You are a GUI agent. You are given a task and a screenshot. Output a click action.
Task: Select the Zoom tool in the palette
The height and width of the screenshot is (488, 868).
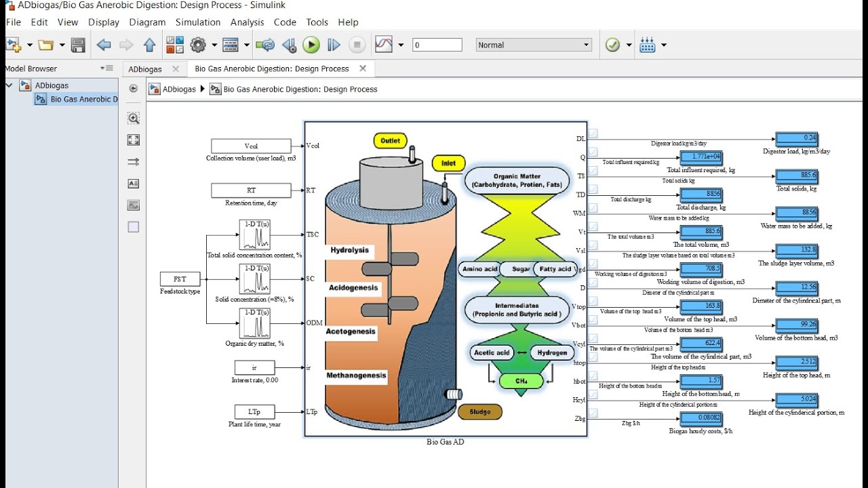click(x=134, y=119)
